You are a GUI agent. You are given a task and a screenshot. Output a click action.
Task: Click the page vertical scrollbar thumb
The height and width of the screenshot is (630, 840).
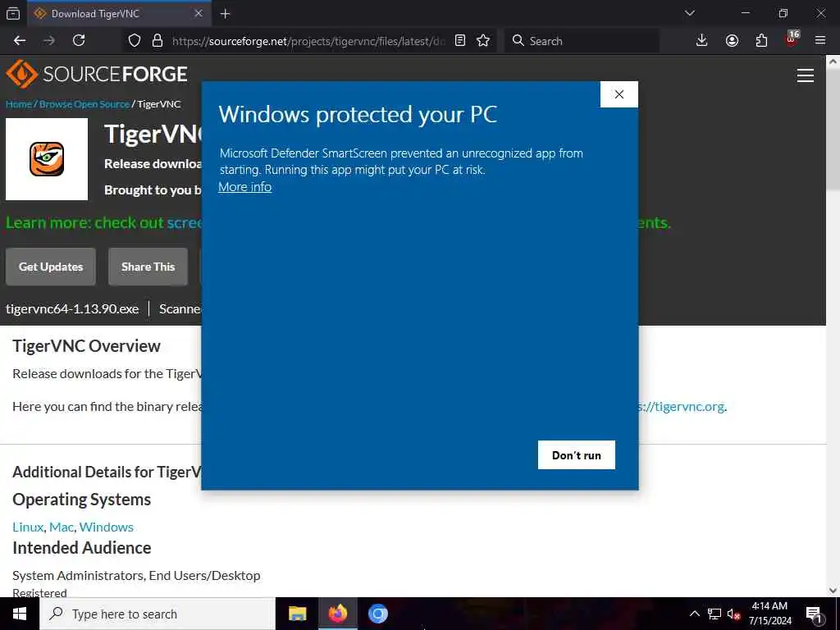tap(833, 129)
